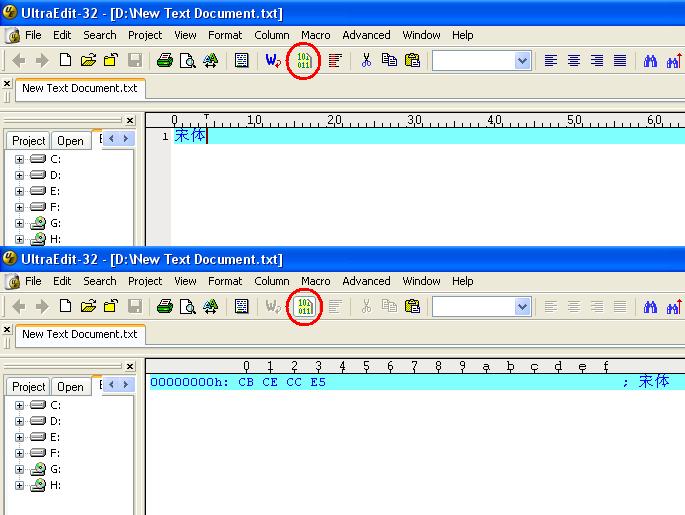This screenshot has height=515, width=685.
Task: Expand the E: drive in the upper window tree
Action: point(19,191)
